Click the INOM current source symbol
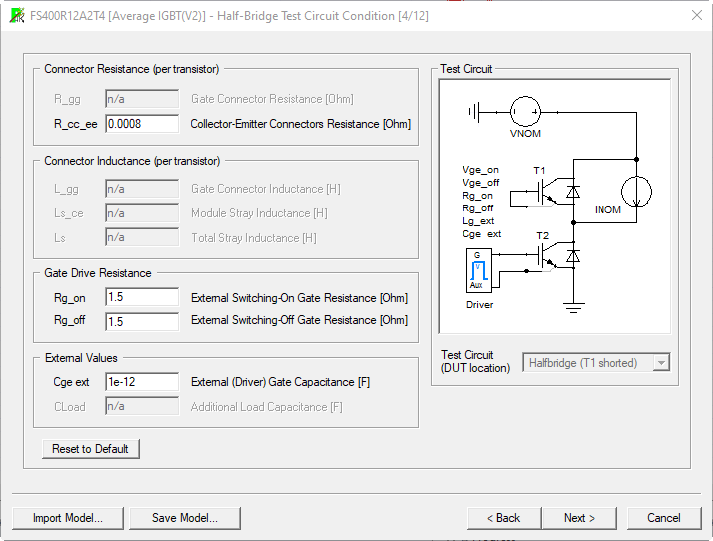The height and width of the screenshot is (541, 713). click(636, 191)
